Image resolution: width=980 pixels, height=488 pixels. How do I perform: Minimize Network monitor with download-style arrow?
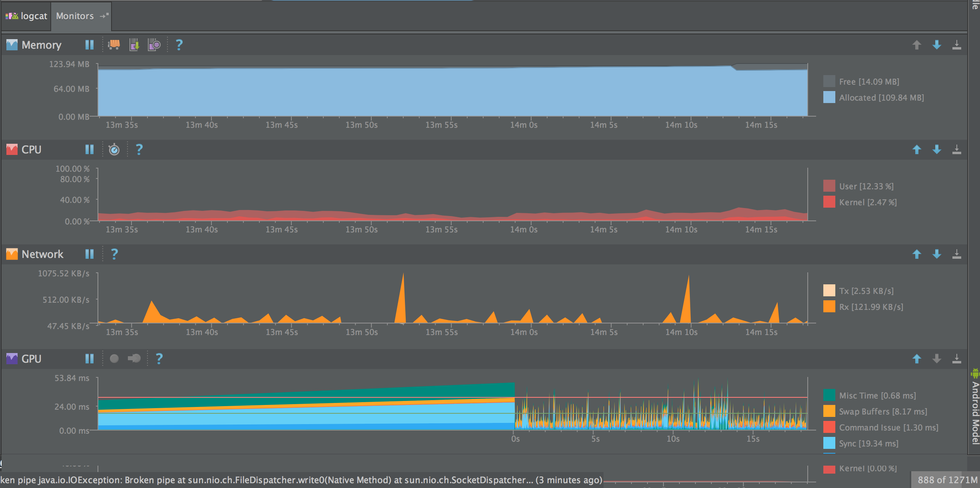pyautogui.click(x=956, y=254)
